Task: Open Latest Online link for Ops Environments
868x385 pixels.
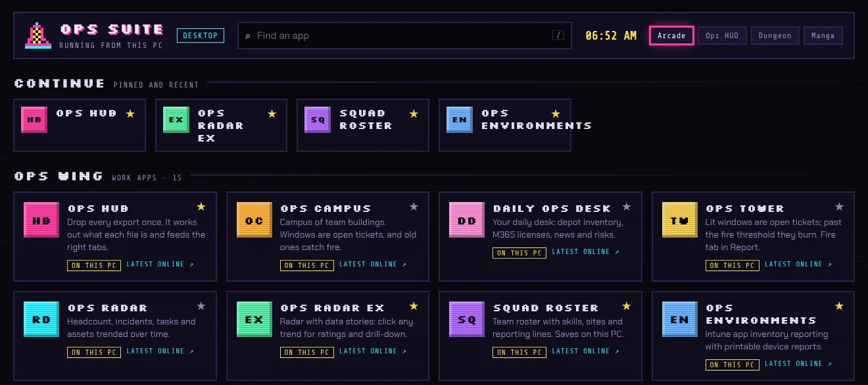Action: tap(798, 364)
